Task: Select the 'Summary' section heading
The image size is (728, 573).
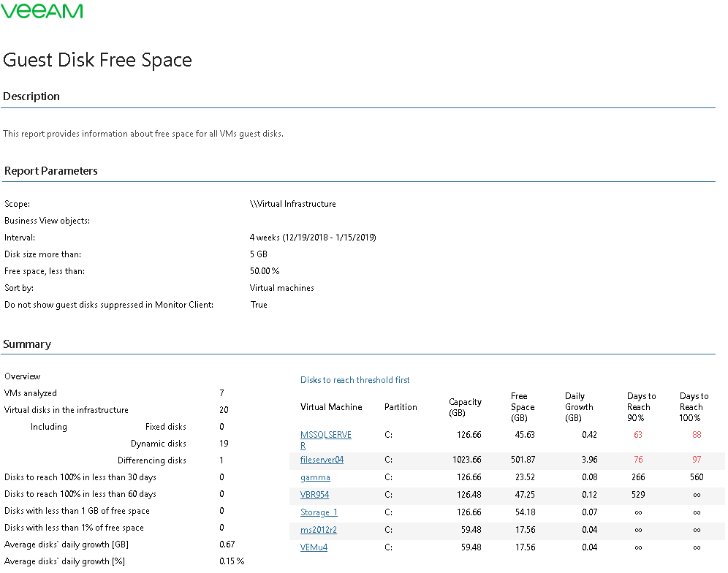Action: pyautogui.click(x=27, y=344)
